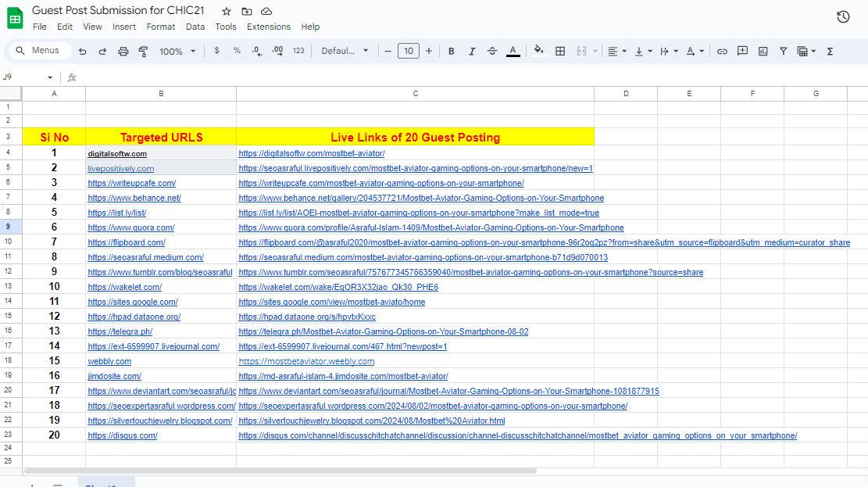Open version history clock icon
The image size is (868, 487).
click(x=843, y=17)
